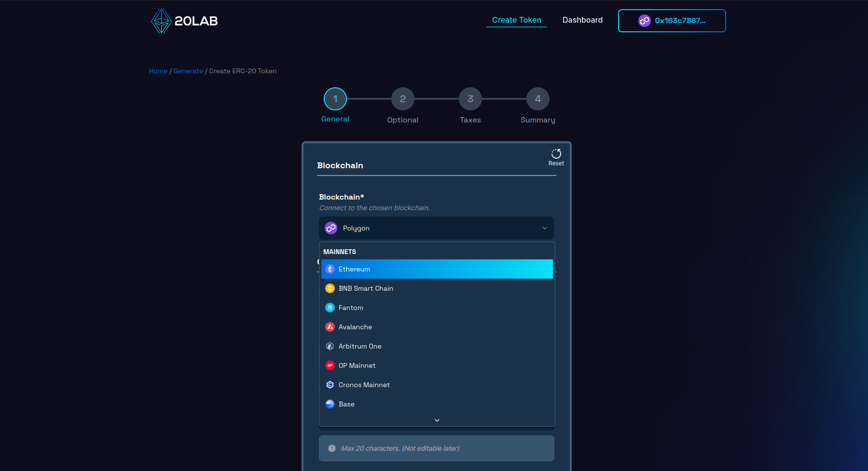
Task: Go to the Dashboard page
Action: (582, 20)
